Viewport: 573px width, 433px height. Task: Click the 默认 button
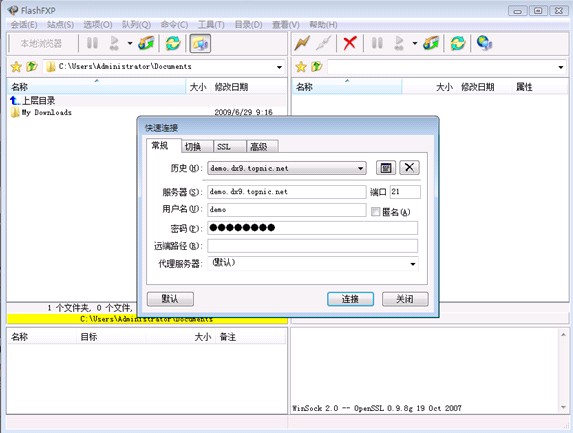(x=170, y=299)
